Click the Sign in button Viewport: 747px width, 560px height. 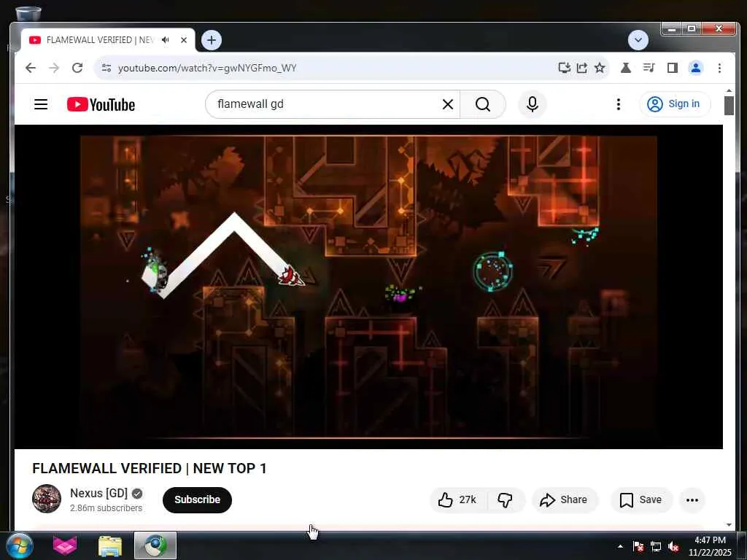point(675,104)
